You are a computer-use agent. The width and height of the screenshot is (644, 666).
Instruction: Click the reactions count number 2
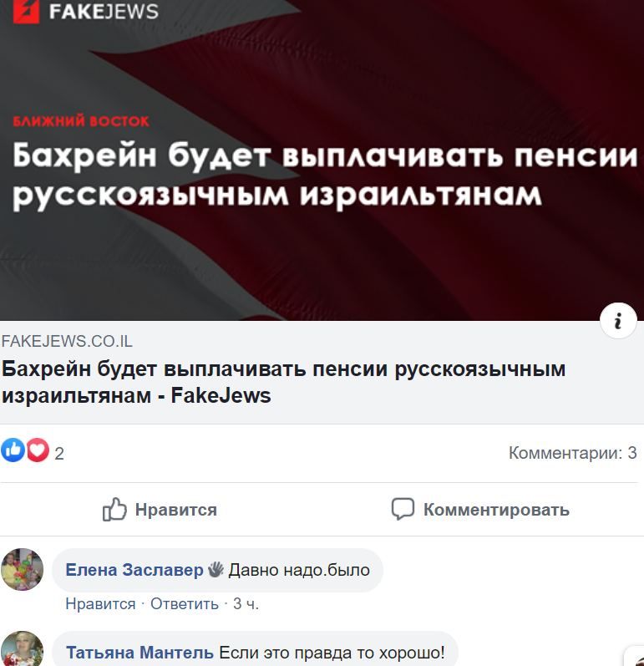coord(59,453)
